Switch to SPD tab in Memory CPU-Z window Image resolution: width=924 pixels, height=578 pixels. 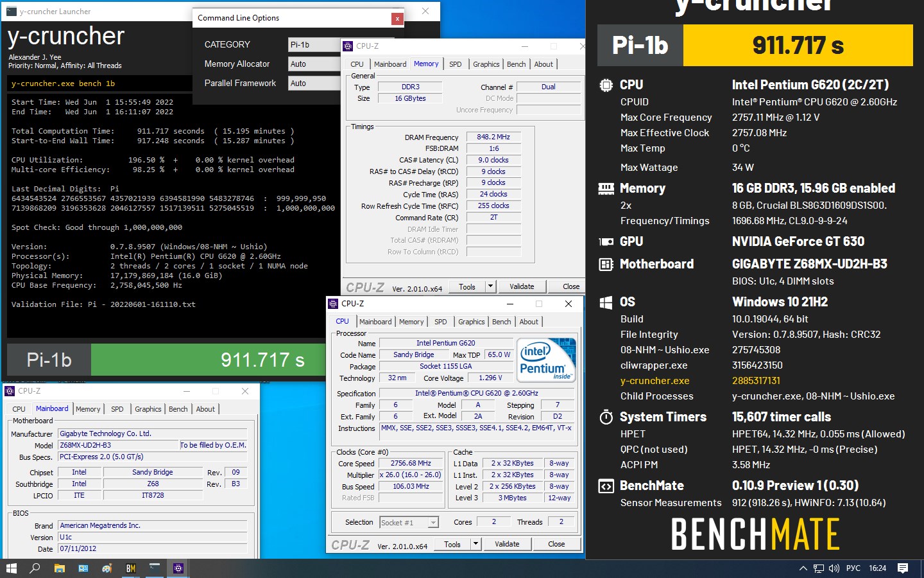pyautogui.click(x=455, y=64)
